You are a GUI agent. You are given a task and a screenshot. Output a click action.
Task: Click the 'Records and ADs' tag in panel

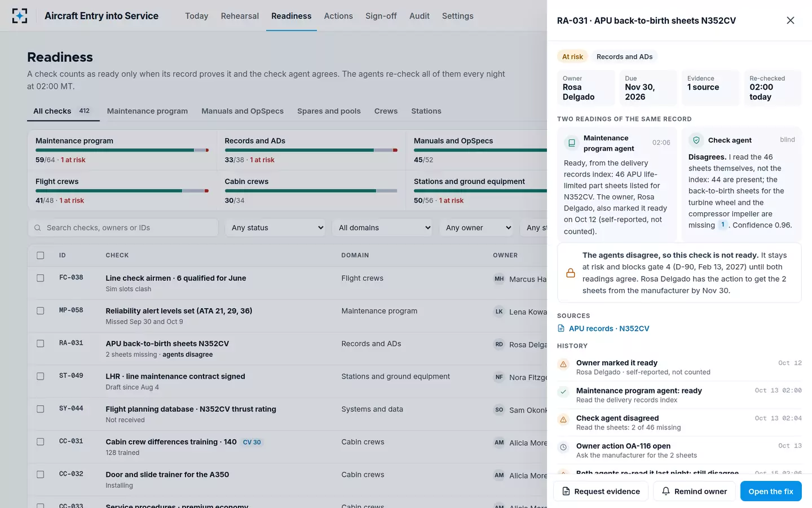[624, 56]
